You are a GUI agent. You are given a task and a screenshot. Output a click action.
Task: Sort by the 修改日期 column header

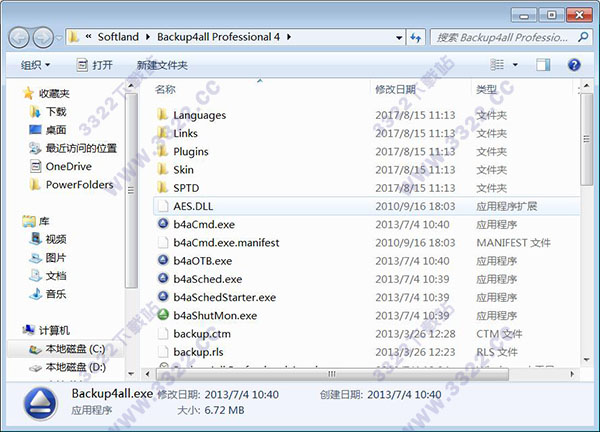pos(395,90)
